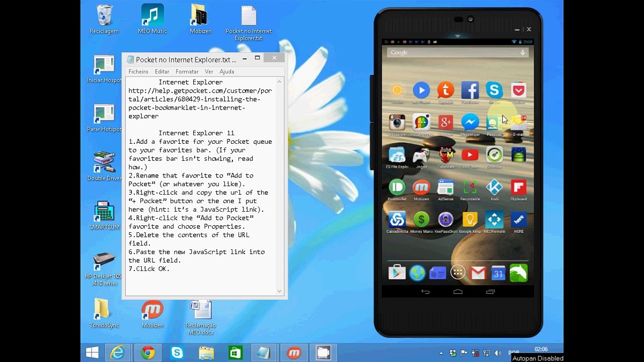Open the Ficheiro menu in Notepad

pyautogui.click(x=138, y=71)
